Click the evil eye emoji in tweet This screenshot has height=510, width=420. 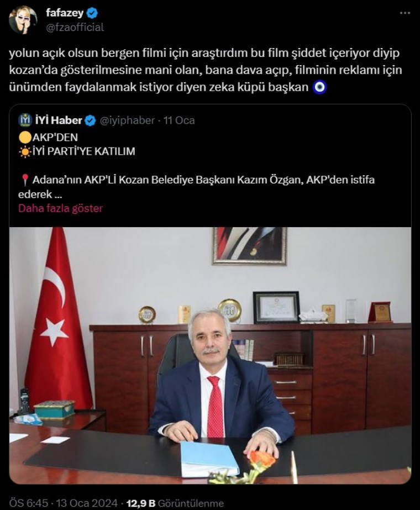pos(319,87)
